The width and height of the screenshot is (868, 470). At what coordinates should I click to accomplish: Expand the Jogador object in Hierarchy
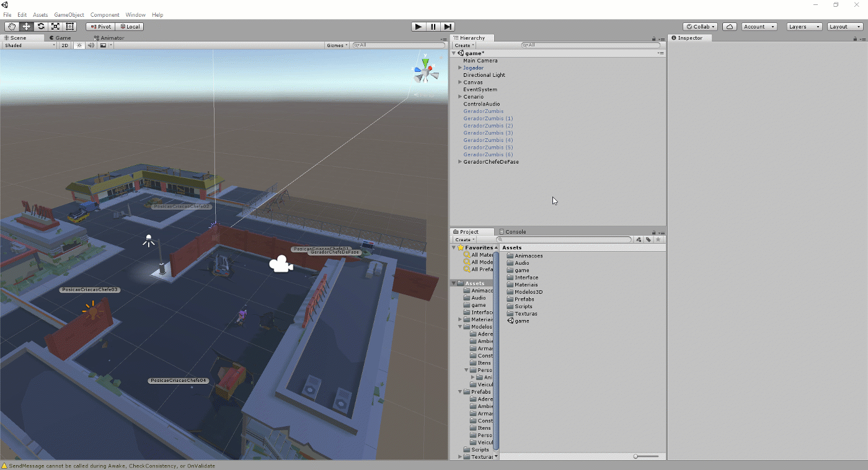460,68
